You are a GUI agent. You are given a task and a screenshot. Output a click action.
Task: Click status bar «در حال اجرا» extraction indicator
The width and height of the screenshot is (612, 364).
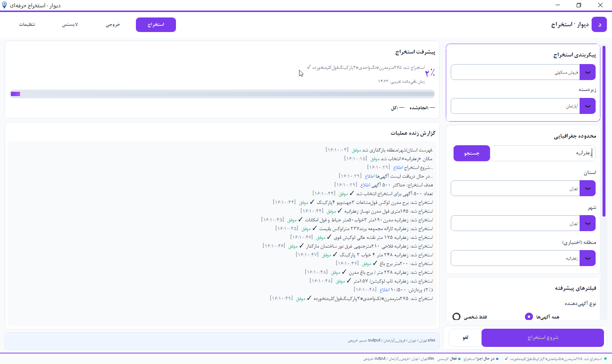pos(481,359)
